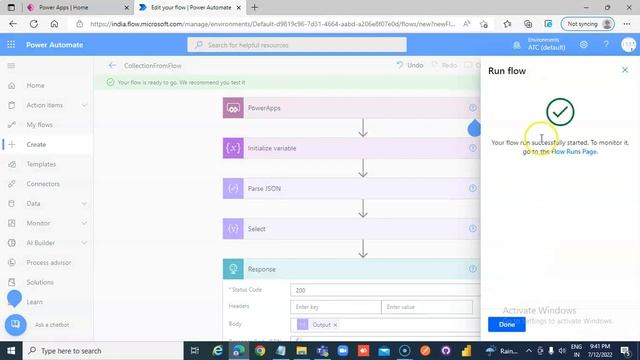The height and width of the screenshot is (360, 640).
Task: Click the PowerApps step icon
Action: pyautogui.click(x=233, y=108)
